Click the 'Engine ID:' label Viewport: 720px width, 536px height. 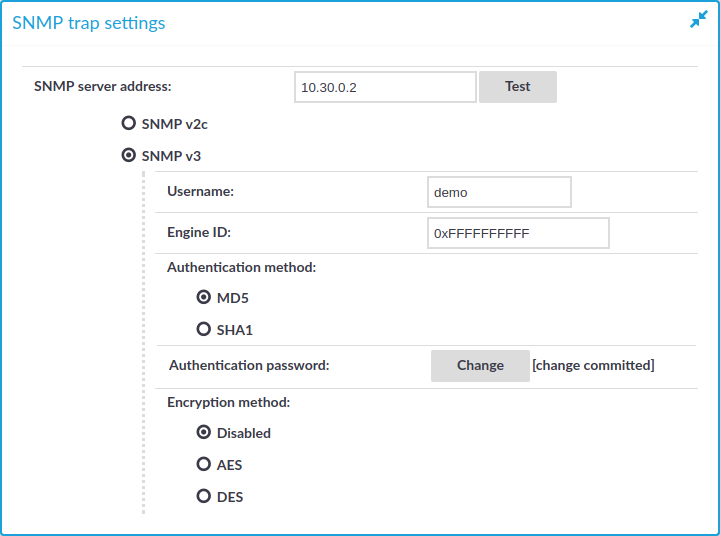coord(199,232)
